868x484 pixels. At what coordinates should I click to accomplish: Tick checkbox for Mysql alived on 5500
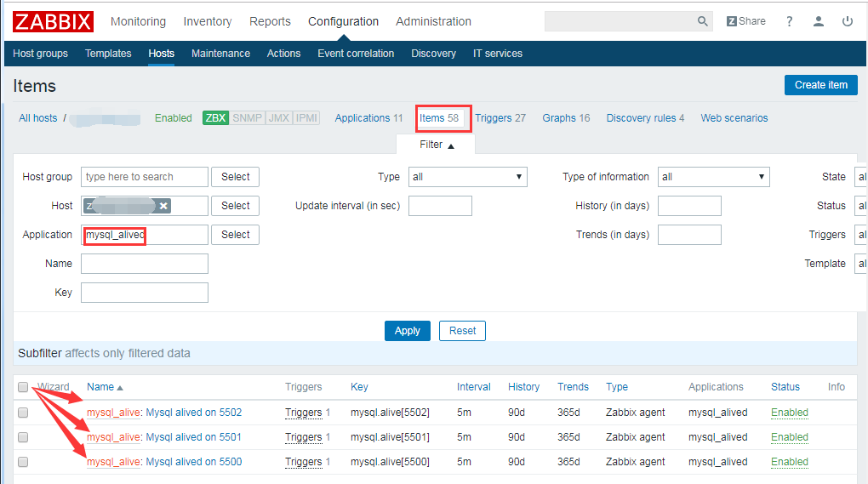[x=23, y=462]
